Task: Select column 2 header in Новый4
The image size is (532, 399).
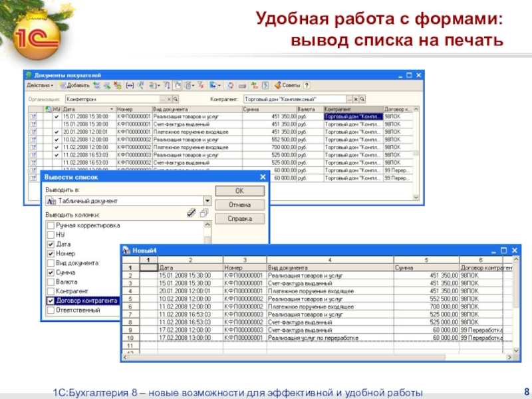Action: click(x=190, y=260)
